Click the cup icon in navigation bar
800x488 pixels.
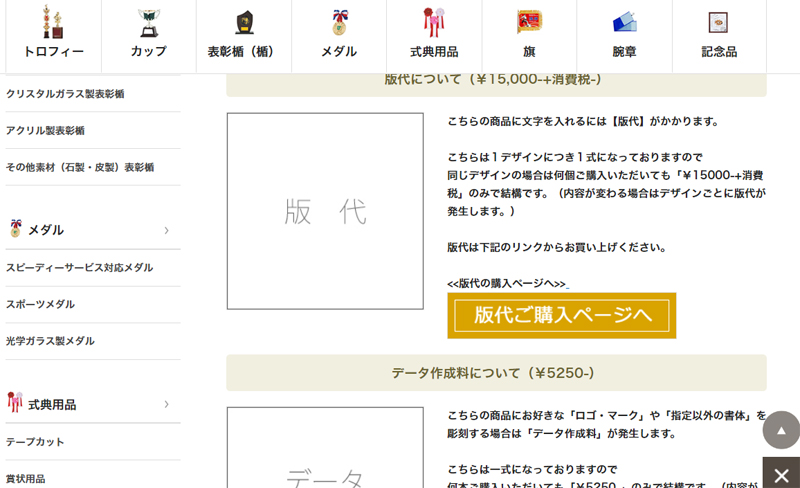(148, 22)
